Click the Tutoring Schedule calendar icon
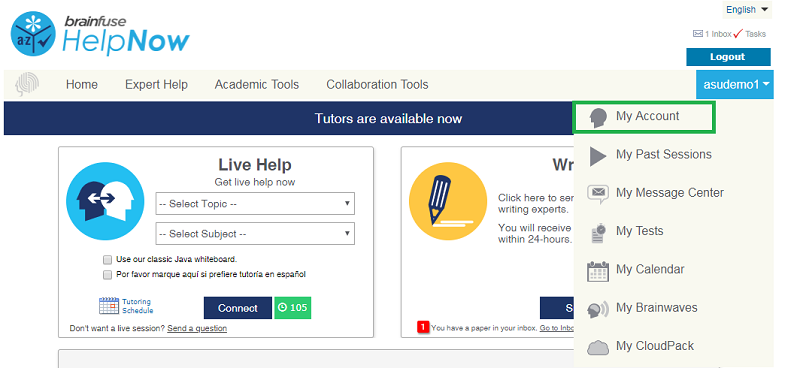The height and width of the screenshot is (368, 800). pos(109,306)
